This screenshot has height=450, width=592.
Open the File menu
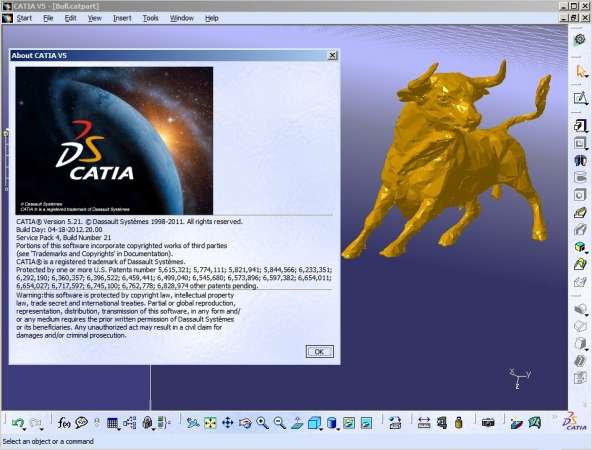pyautogui.click(x=48, y=18)
